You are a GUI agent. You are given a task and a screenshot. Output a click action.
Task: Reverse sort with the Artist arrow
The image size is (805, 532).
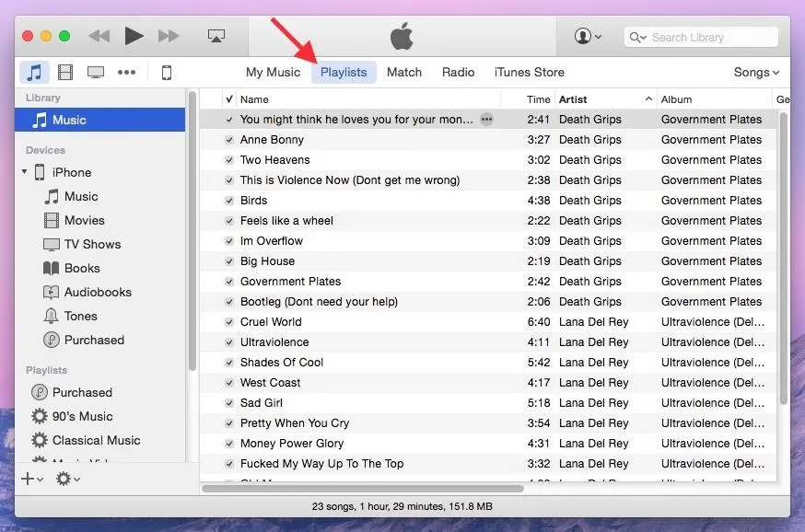point(648,99)
